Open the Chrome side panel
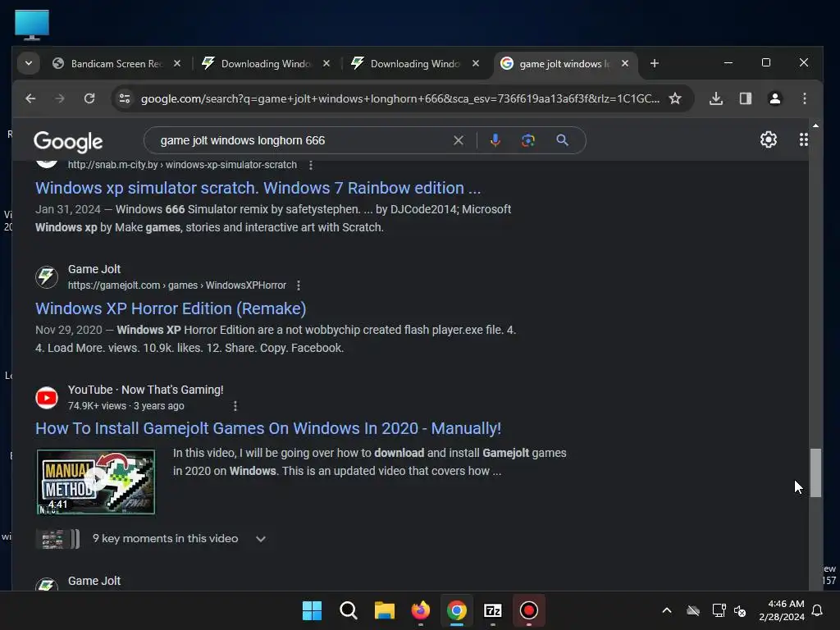The image size is (840, 630). (x=745, y=98)
